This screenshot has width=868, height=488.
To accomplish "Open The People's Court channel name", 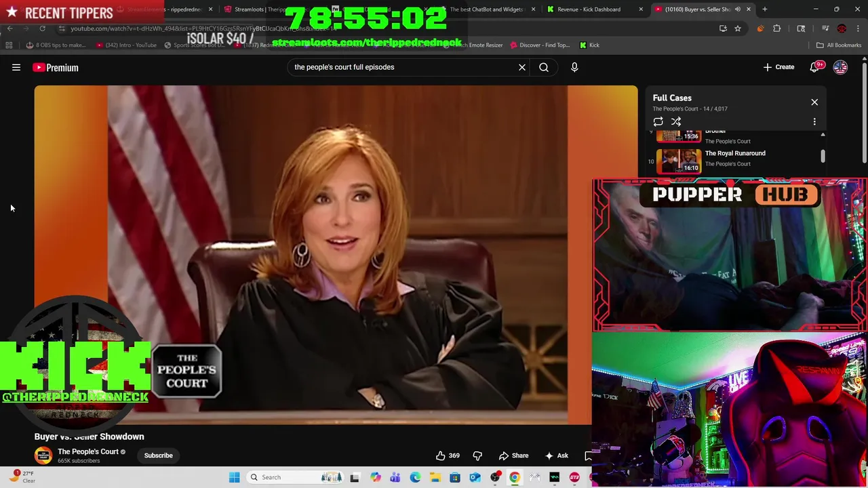I will [x=88, y=451].
